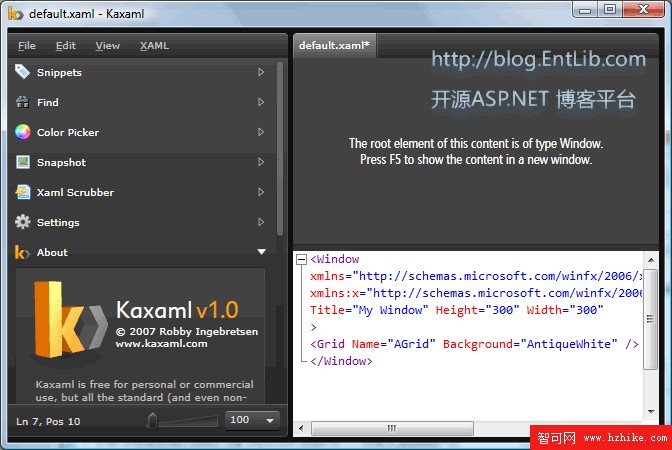The height and width of the screenshot is (450, 672).
Task: Click the large Kaxaml logo in About
Action: click(x=69, y=320)
